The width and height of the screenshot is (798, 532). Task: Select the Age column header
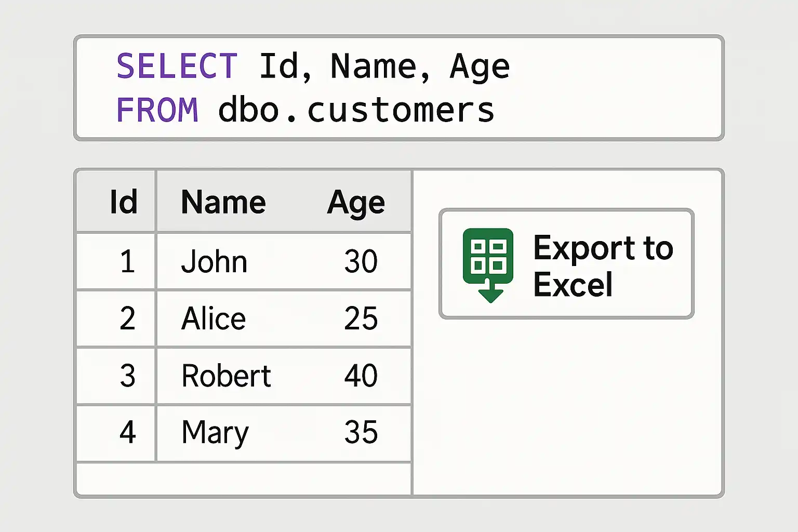pos(356,202)
